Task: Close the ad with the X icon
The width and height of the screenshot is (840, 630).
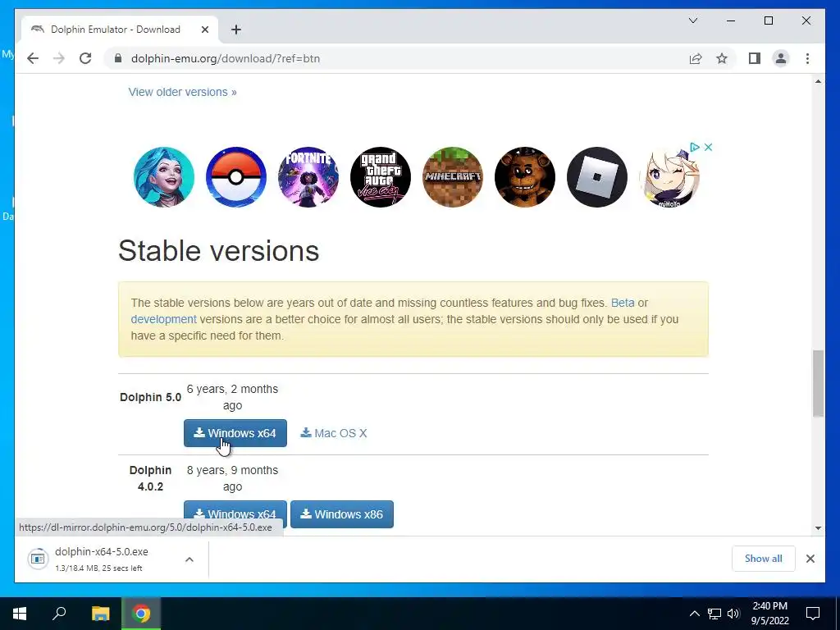Action: (708, 147)
